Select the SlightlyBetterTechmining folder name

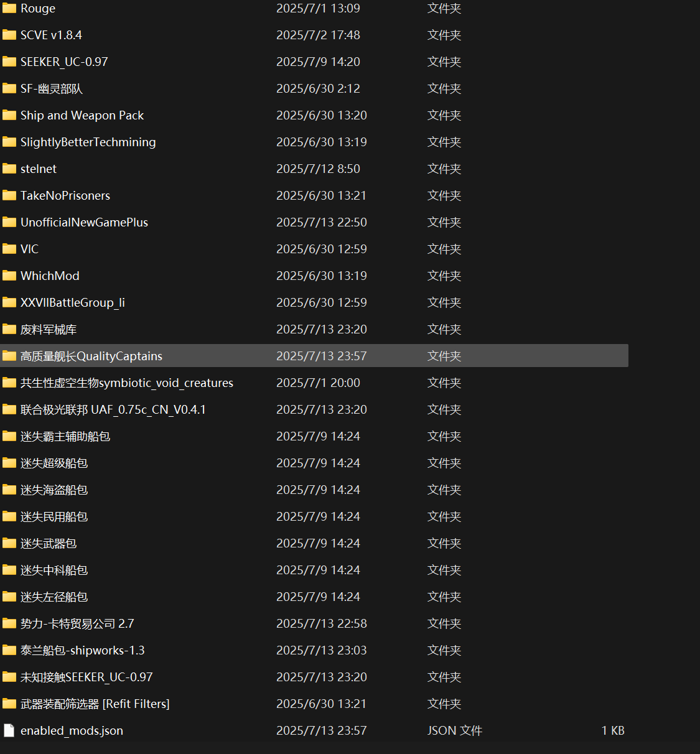pyautogui.click(x=88, y=142)
